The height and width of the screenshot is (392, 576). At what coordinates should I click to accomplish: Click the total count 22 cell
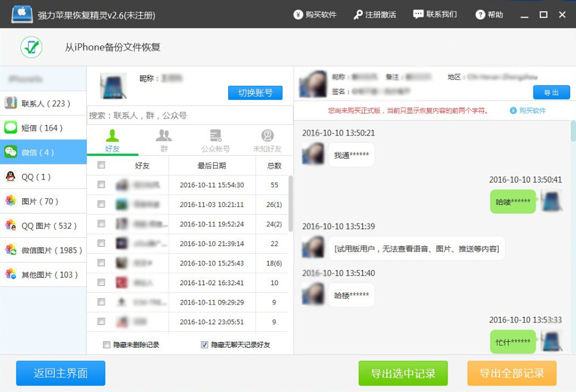click(x=274, y=244)
